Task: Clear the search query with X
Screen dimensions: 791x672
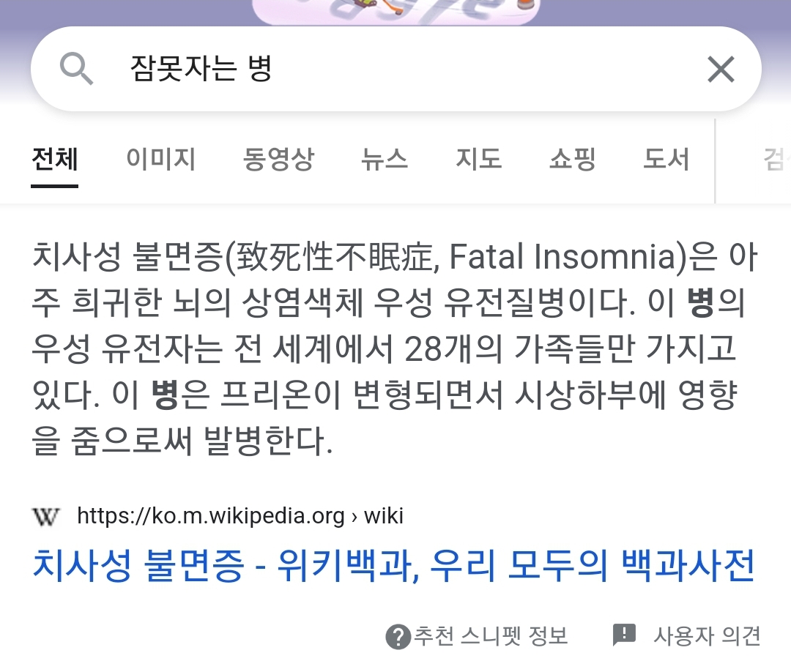Action: [721, 69]
